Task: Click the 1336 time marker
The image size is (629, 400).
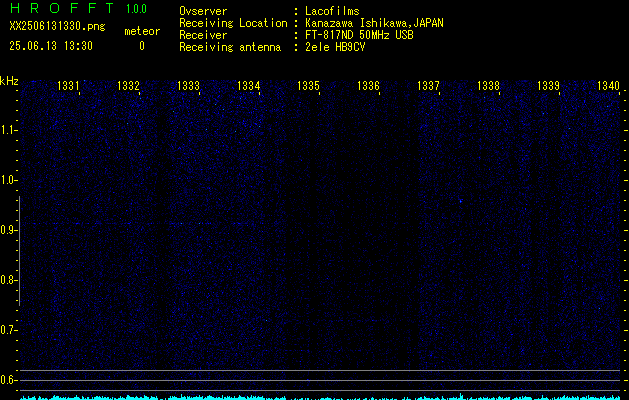Action: click(x=368, y=85)
